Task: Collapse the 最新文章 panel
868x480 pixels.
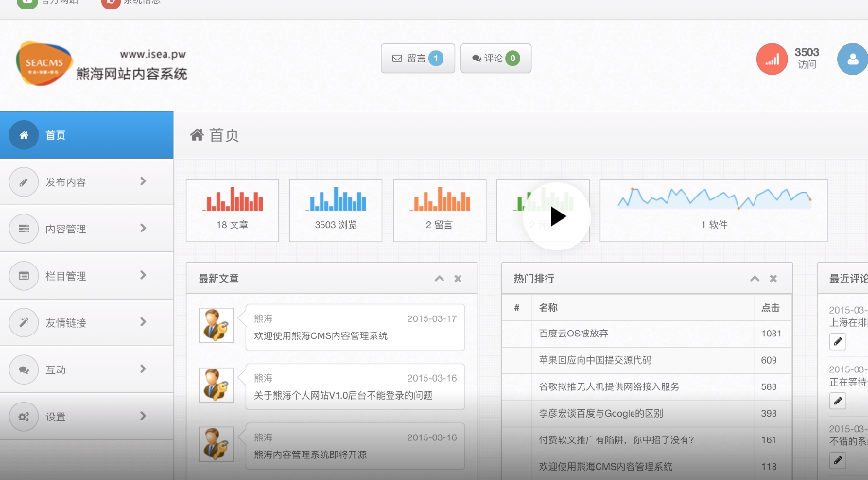Action: 440,279
